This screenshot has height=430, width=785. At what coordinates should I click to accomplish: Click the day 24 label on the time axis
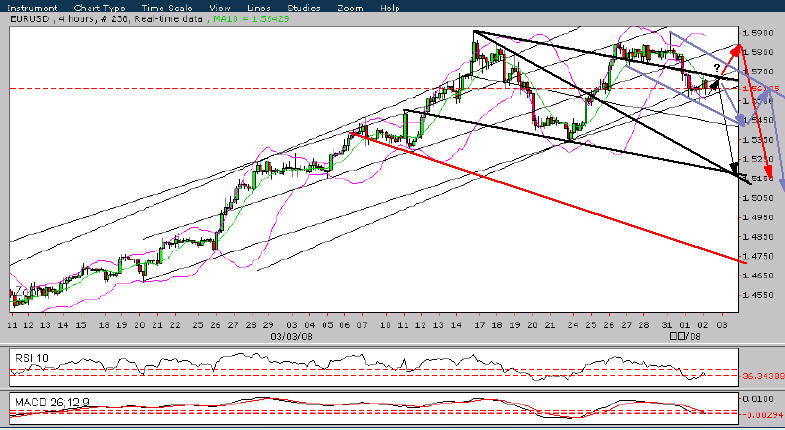point(573,325)
